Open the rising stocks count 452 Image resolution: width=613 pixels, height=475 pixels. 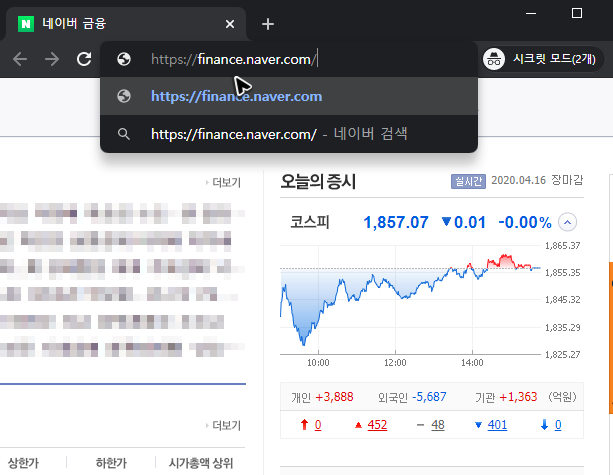(377, 425)
